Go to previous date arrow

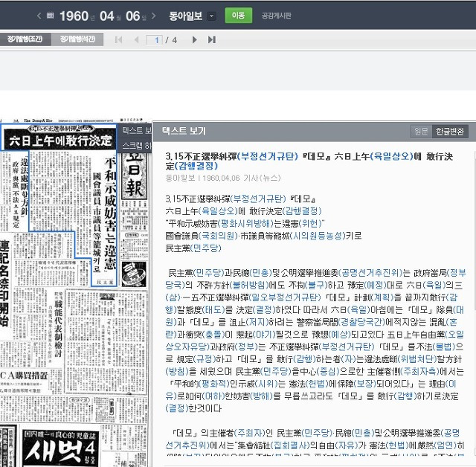click(x=39, y=16)
